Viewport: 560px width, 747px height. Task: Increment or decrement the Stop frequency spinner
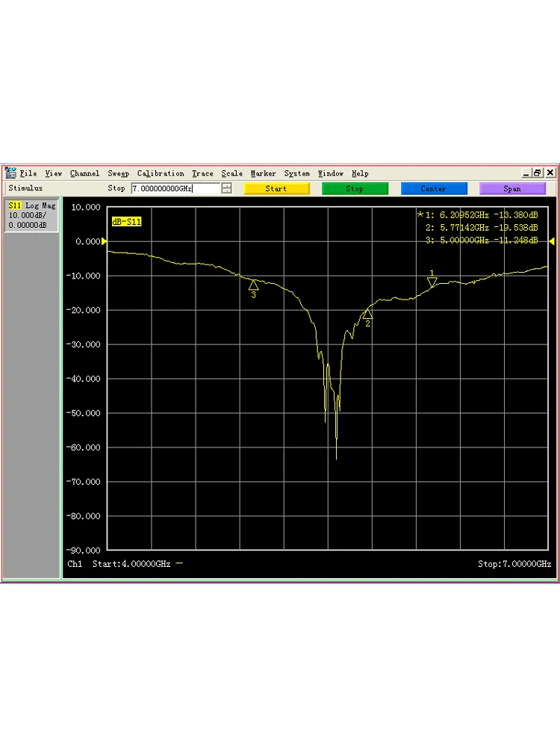tap(227, 189)
